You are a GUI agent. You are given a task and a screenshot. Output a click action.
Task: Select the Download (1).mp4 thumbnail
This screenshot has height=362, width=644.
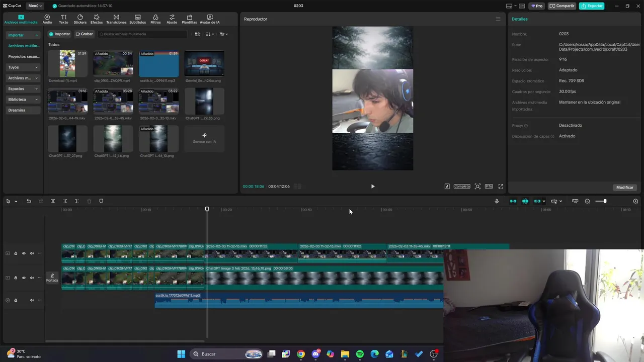pyautogui.click(x=67, y=63)
